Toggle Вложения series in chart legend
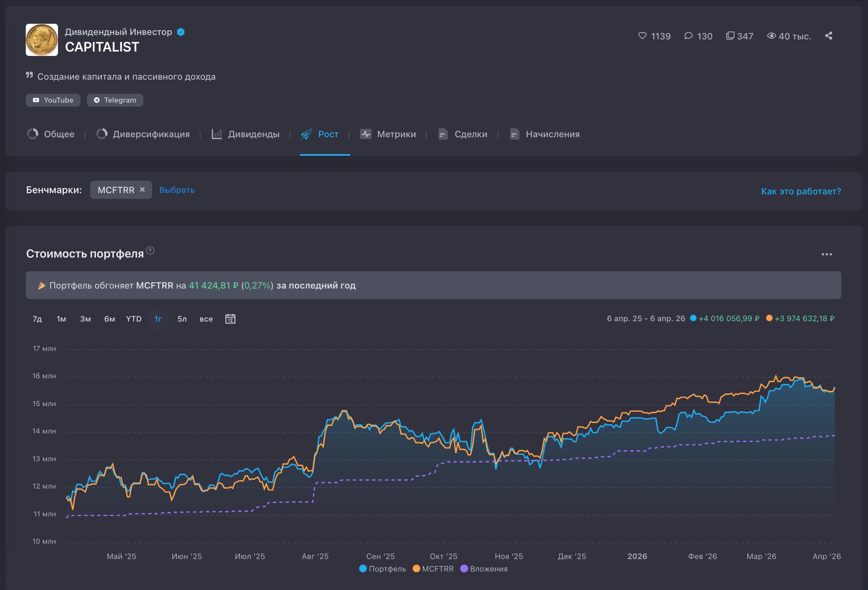This screenshot has height=590, width=868. (x=484, y=569)
